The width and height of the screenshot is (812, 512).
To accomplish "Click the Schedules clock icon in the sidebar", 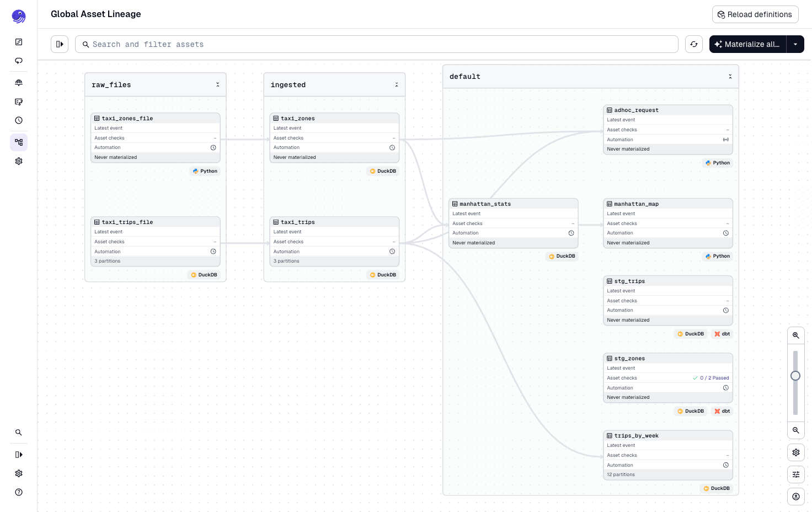I will [x=19, y=120].
